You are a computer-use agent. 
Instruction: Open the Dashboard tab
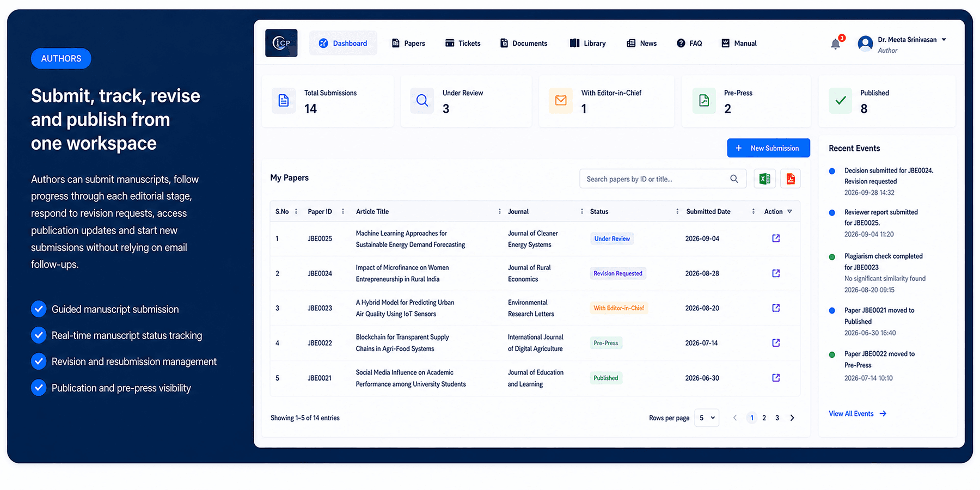pos(343,44)
